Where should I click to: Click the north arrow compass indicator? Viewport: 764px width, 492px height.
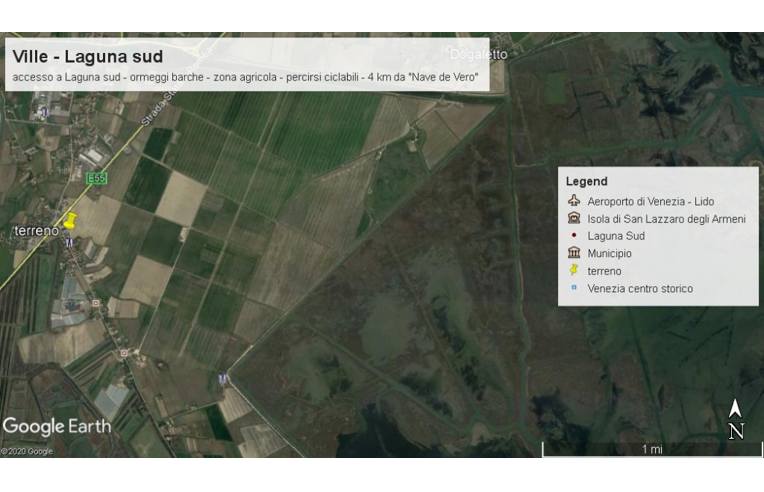click(735, 420)
